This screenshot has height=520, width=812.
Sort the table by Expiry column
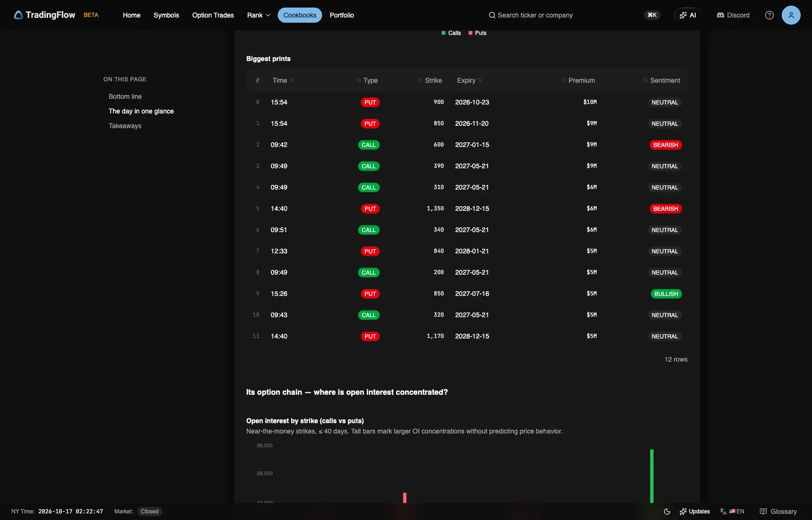pyautogui.click(x=470, y=80)
